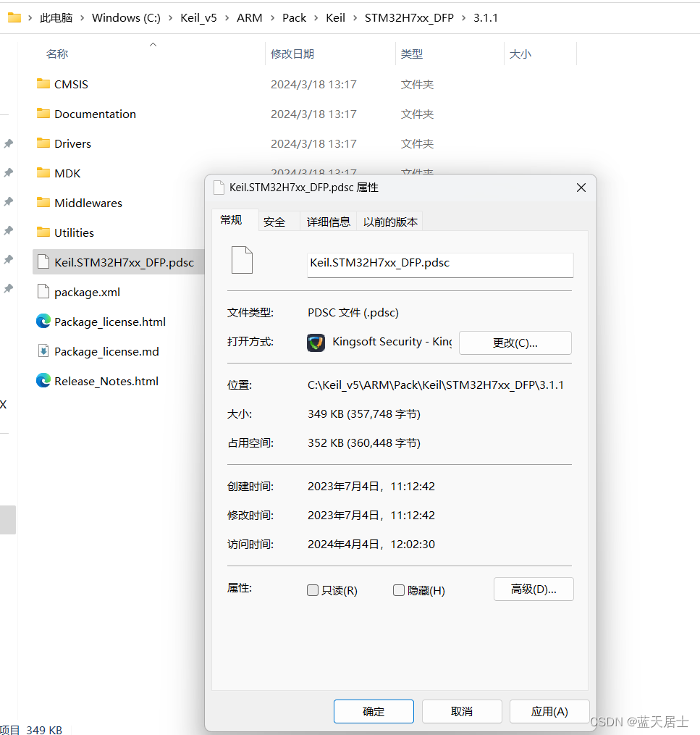Click the Kingsoft Security app icon

tap(316, 343)
